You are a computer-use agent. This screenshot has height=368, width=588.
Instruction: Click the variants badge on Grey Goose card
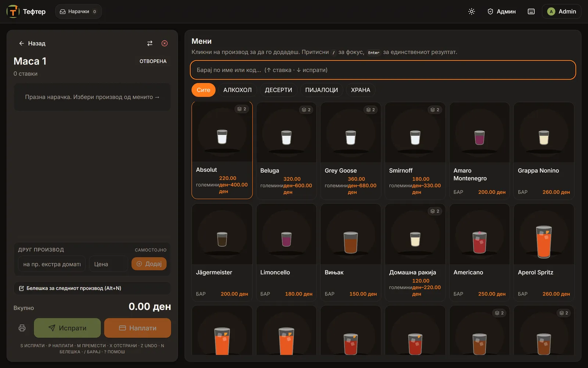click(x=370, y=110)
